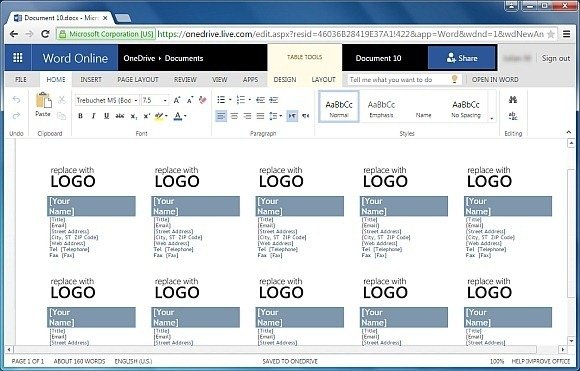Image resolution: width=580 pixels, height=371 pixels.
Task: Increase paragraph indent
Action: tap(274, 100)
